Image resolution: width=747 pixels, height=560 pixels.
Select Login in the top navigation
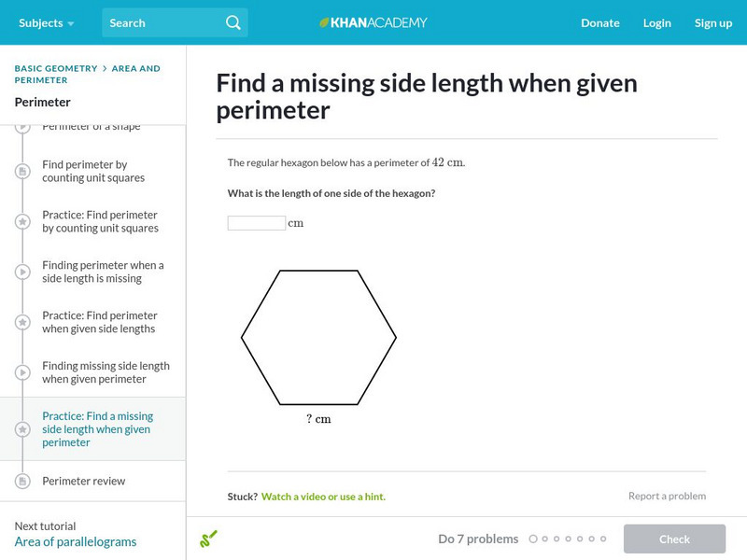[657, 22]
